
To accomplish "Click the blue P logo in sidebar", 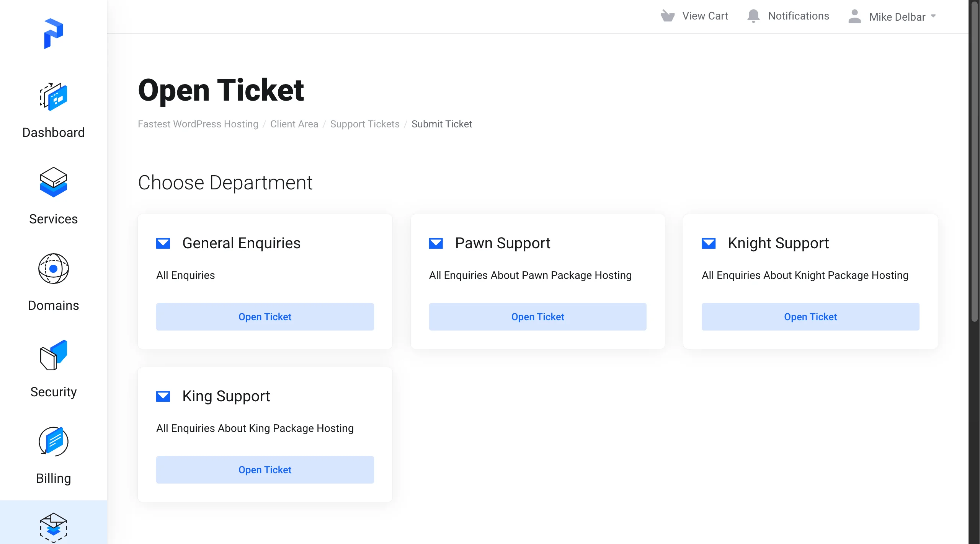I will pyautogui.click(x=53, y=33).
